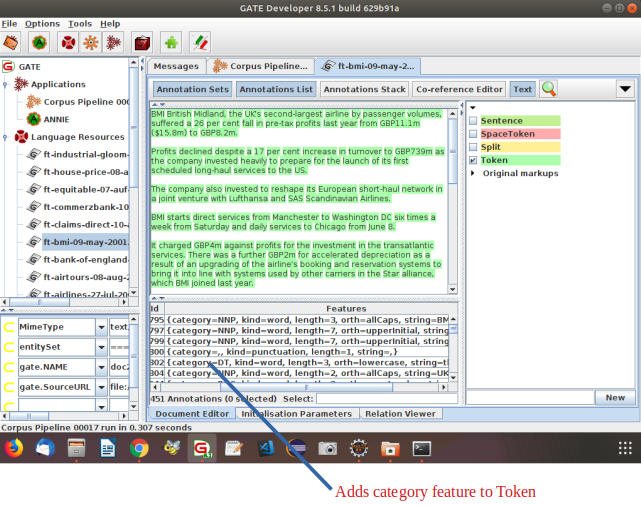Open the Options menu
Screen dimensions: 641x505
(x=42, y=24)
